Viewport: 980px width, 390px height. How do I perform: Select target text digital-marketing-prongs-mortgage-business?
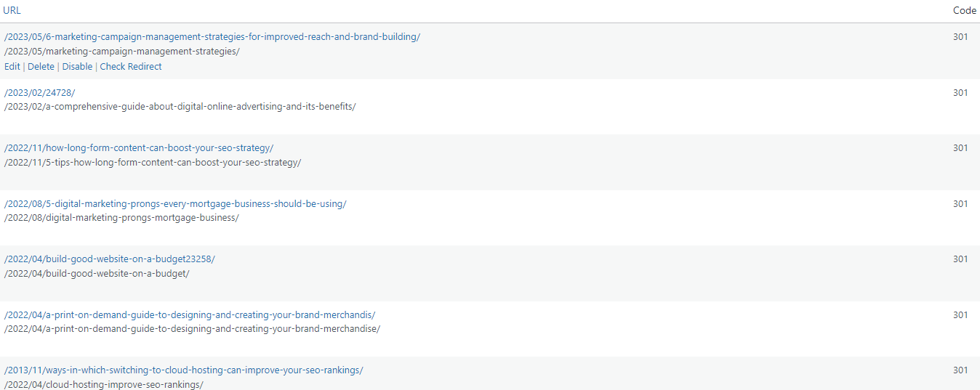(121, 218)
